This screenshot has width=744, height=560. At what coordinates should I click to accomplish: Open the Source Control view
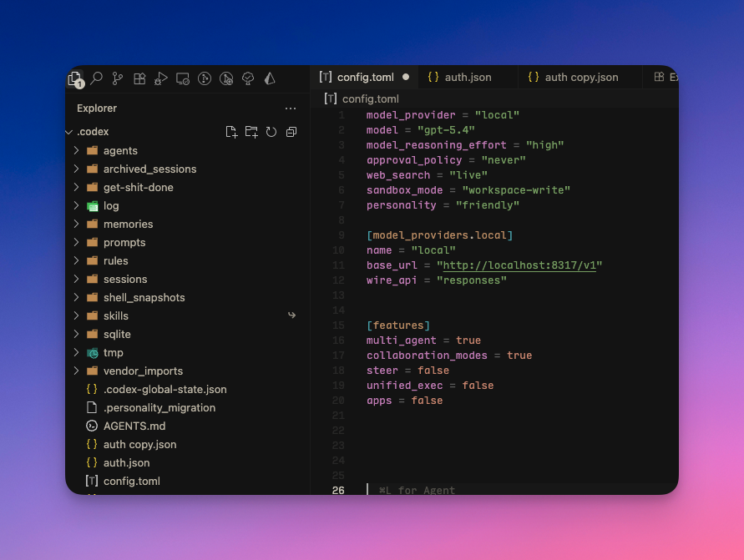[x=118, y=78]
